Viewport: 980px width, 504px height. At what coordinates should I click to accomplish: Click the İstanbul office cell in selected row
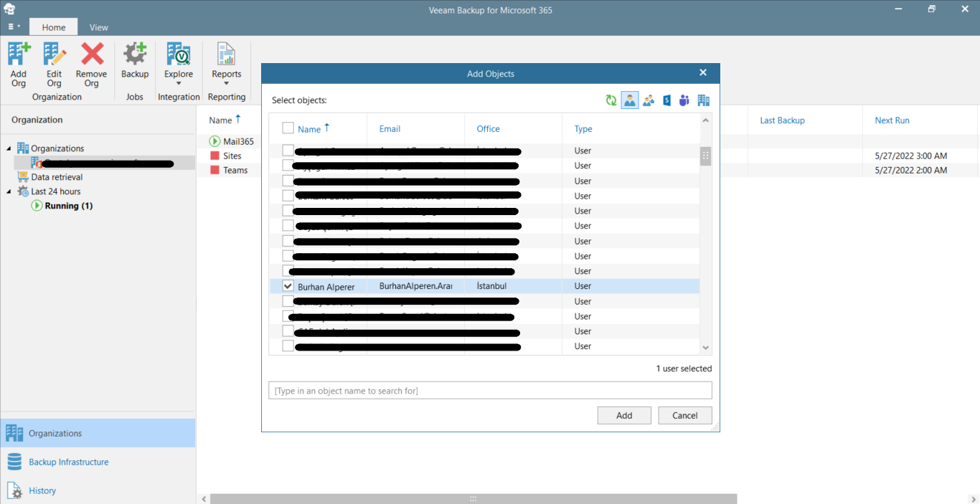pos(492,285)
